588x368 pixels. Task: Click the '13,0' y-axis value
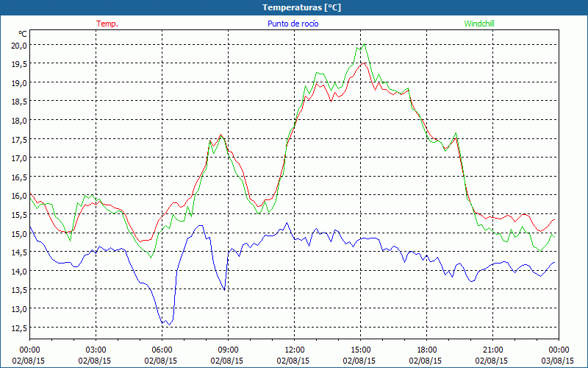[20, 309]
